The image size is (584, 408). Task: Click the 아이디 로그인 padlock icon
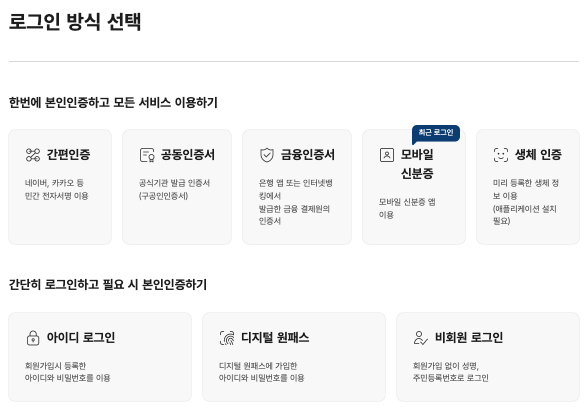[x=33, y=338]
